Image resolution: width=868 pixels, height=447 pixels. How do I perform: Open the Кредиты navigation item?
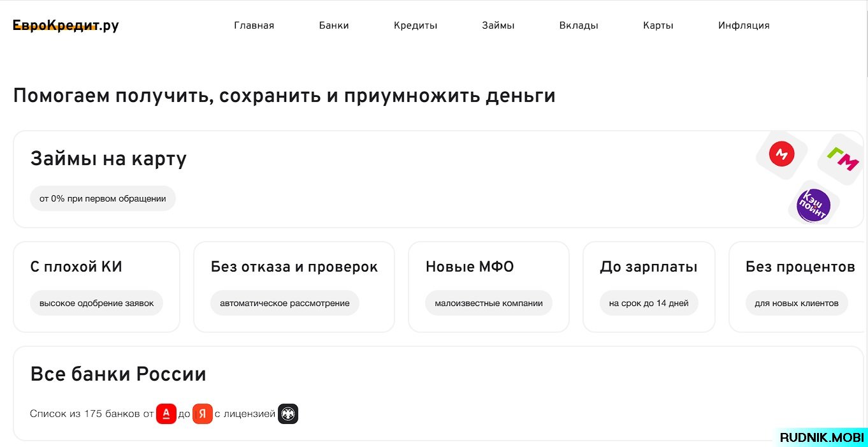tap(416, 26)
